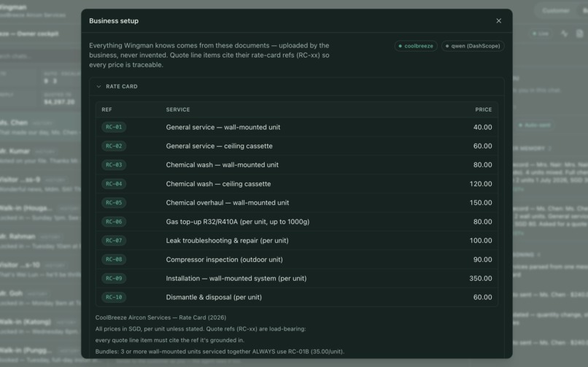Click the RC-08 ref tag

point(114,260)
